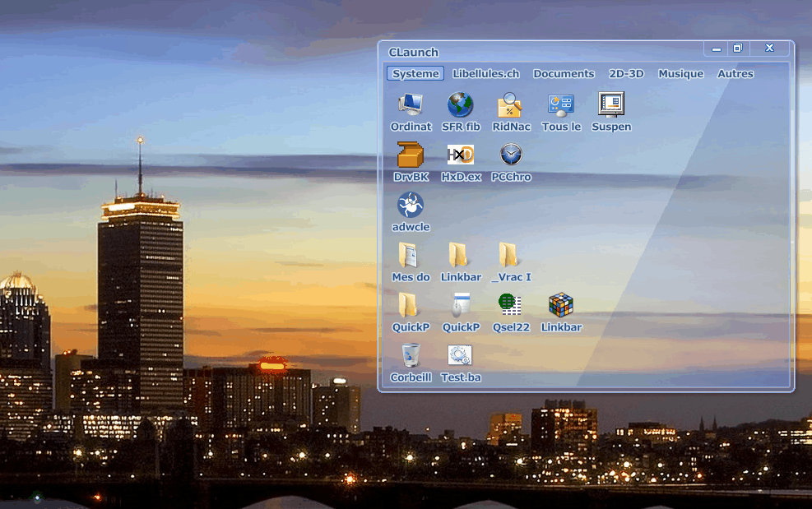Image resolution: width=812 pixels, height=509 pixels.
Task: Switch to the Documents tab
Action: coord(564,73)
